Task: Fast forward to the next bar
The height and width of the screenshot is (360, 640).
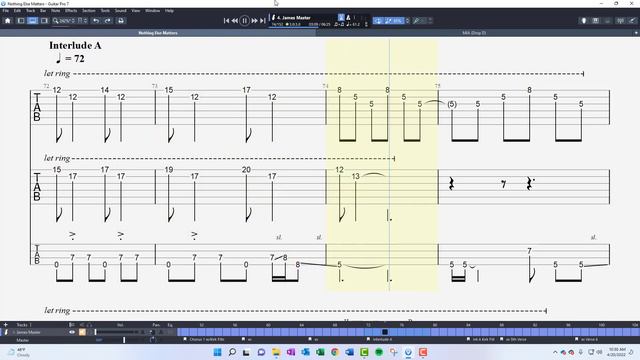Action: tap(254, 21)
